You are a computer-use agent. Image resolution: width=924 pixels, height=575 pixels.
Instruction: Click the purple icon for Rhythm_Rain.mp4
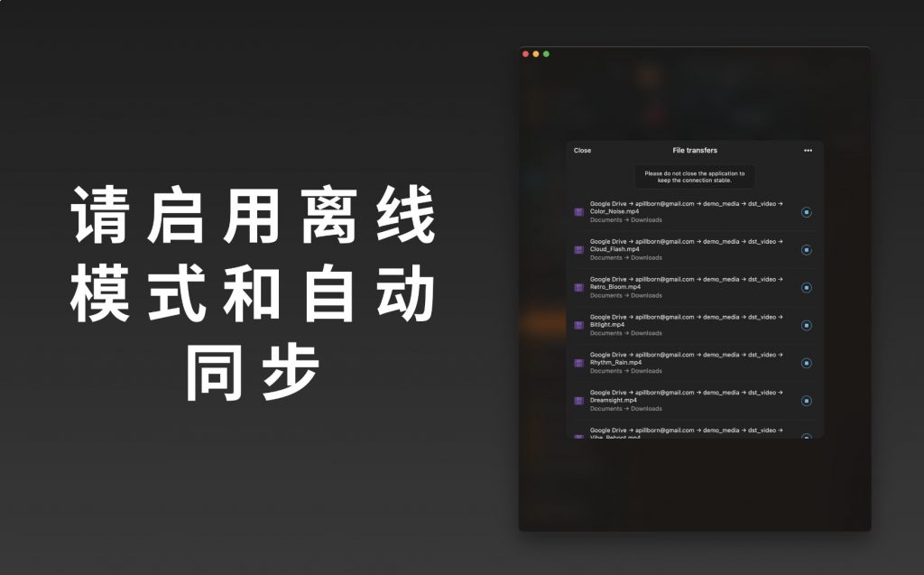578,363
